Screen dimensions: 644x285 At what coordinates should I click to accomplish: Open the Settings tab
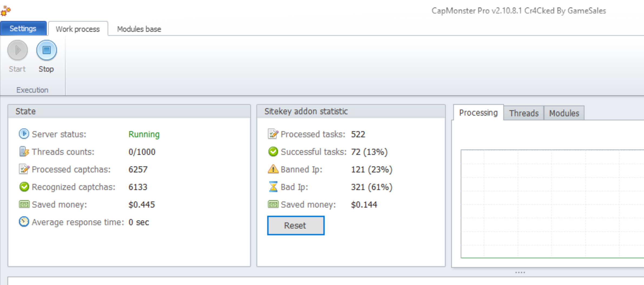tap(23, 28)
